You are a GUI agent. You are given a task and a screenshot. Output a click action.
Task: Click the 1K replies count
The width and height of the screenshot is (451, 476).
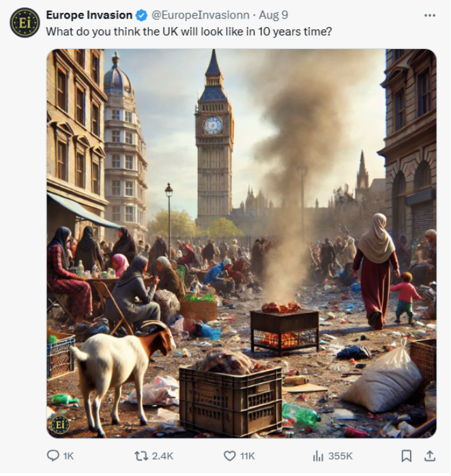pyautogui.click(x=68, y=456)
